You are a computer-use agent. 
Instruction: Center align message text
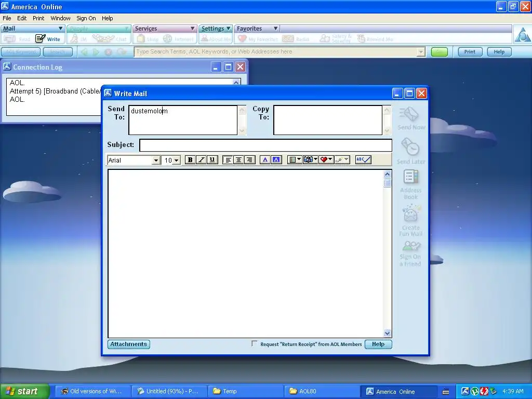(x=239, y=160)
